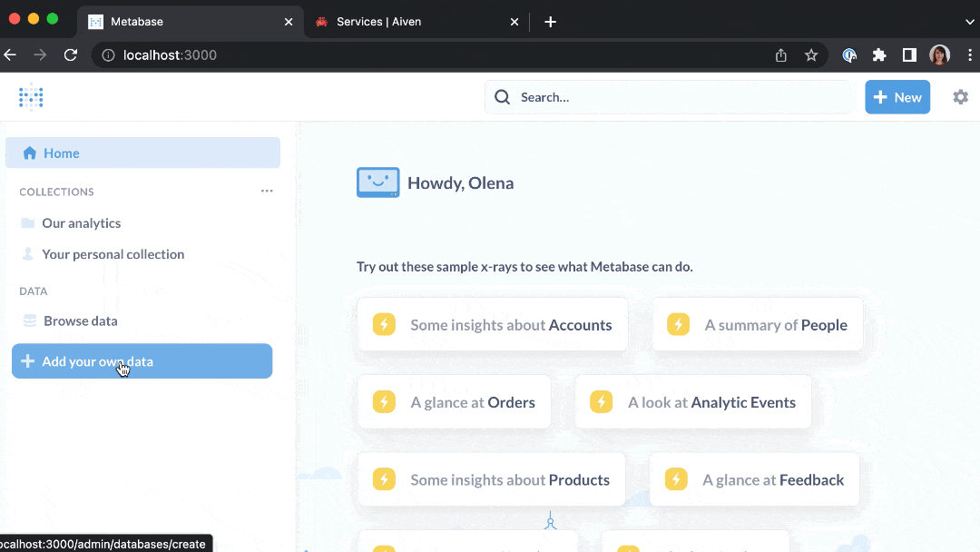980x552 pixels.
Task: Click the COLLECTIONS section heading
Action: coord(56,192)
